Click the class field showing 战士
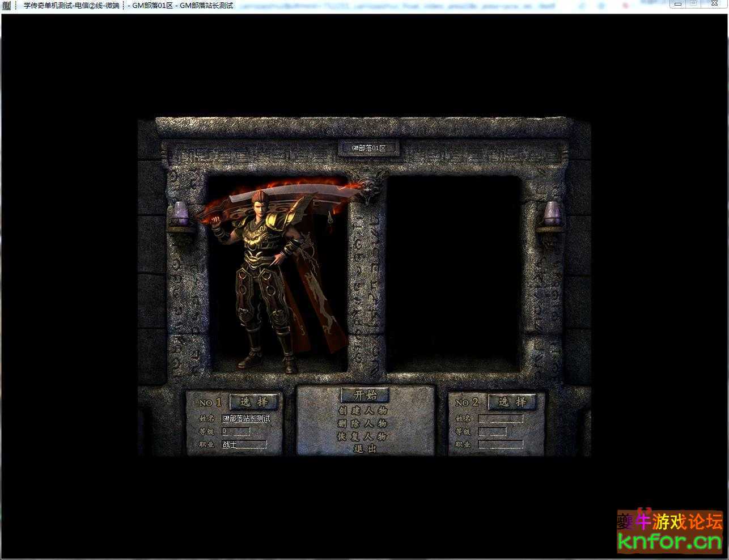The height and width of the screenshot is (560, 729). tap(244, 444)
